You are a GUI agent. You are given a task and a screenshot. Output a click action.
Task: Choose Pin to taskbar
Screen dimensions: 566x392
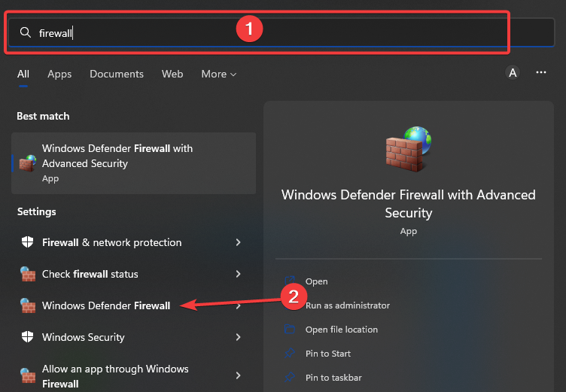333,378
